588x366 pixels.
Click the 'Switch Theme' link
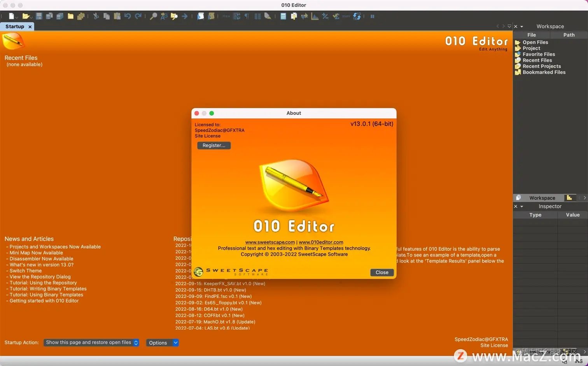(x=25, y=271)
